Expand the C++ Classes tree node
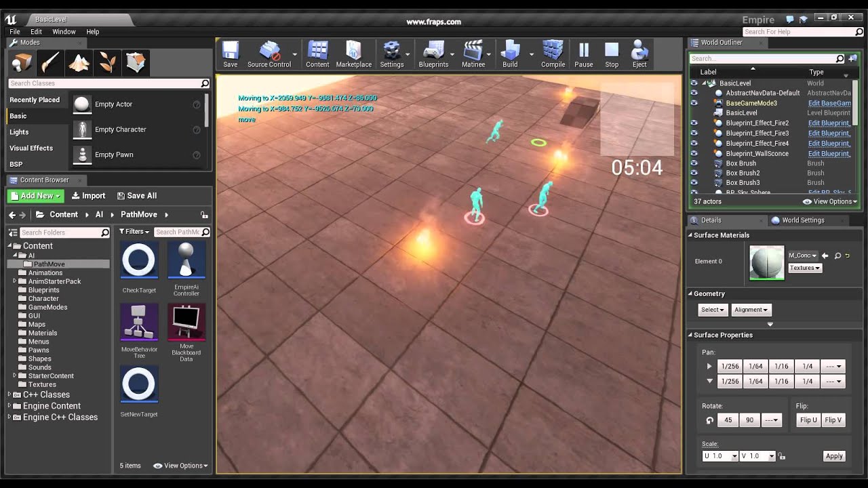The image size is (868, 488). pyautogui.click(x=9, y=394)
